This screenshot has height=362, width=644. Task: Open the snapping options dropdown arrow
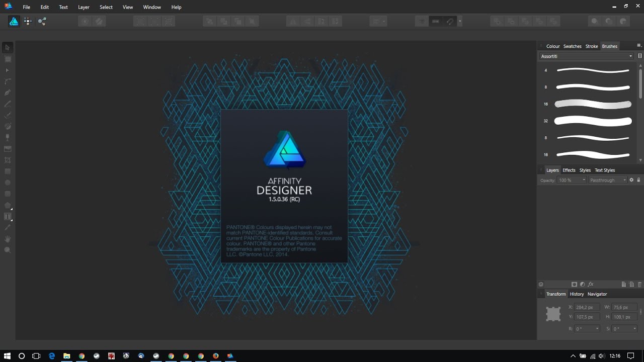click(x=460, y=22)
